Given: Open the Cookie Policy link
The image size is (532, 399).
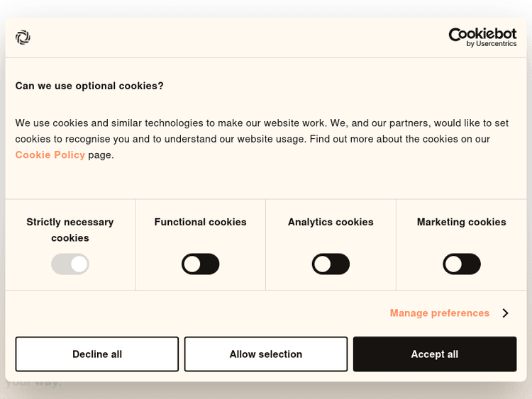Looking at the screenshot, I should point(50,154).
